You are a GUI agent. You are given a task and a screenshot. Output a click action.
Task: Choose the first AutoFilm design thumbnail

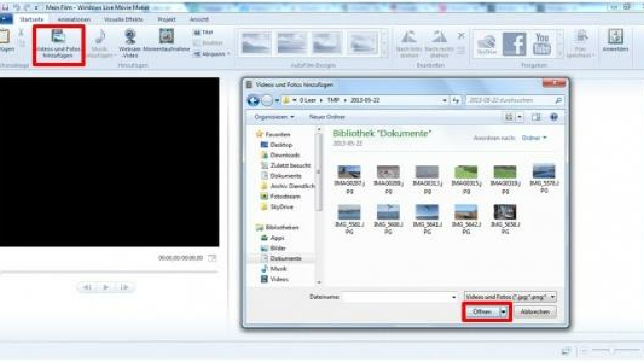click(256, 43)
